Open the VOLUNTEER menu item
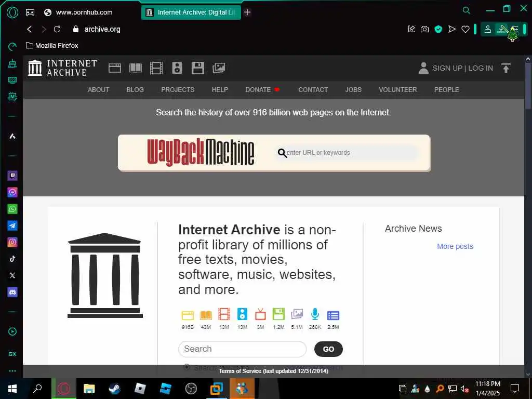Viewport: 532px width, 399px height. 397,90
